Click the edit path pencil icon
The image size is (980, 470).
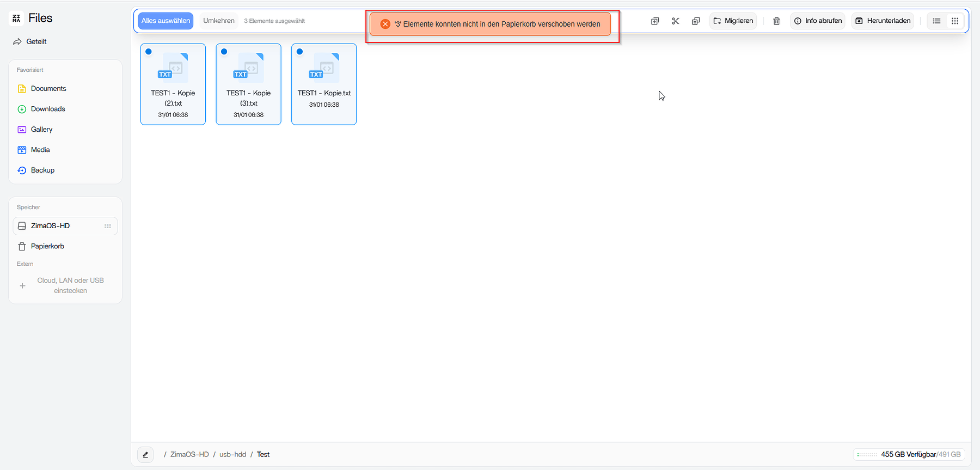click(x=145, y=454)
